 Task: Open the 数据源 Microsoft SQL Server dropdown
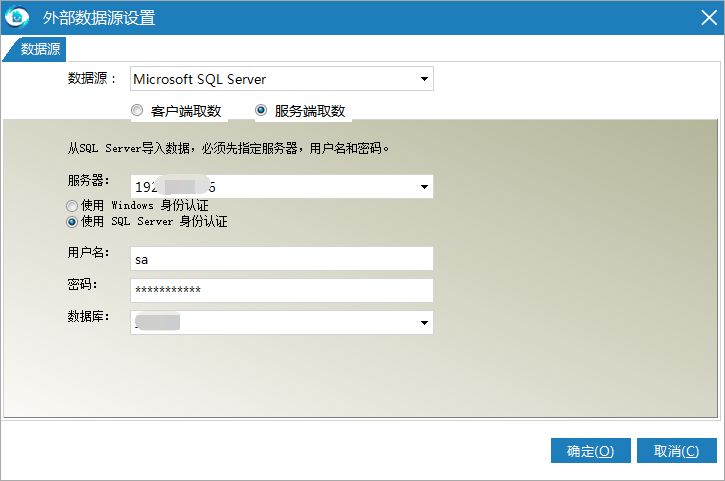(282, 79)
